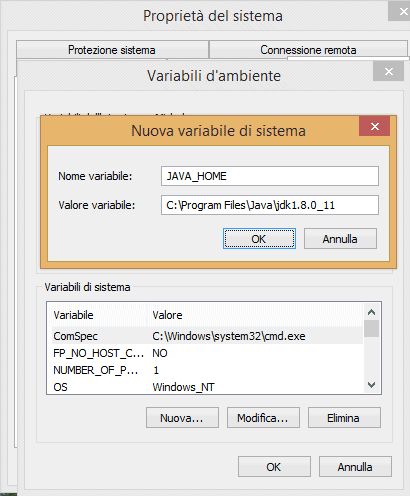
Task: Click OK at the bottom of Variabili d'ambiente
Action: pyautogui.click(x=274, y=467)
